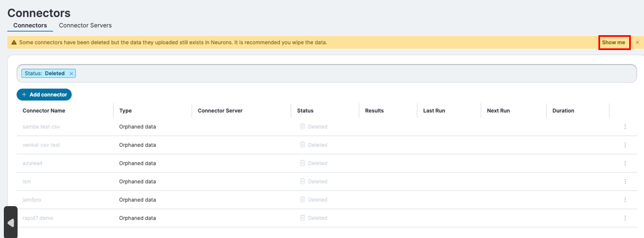This screenshot has width=644, height=238.
Task: Remove the Status: Deleted filter chip
Action: point(71,74)
